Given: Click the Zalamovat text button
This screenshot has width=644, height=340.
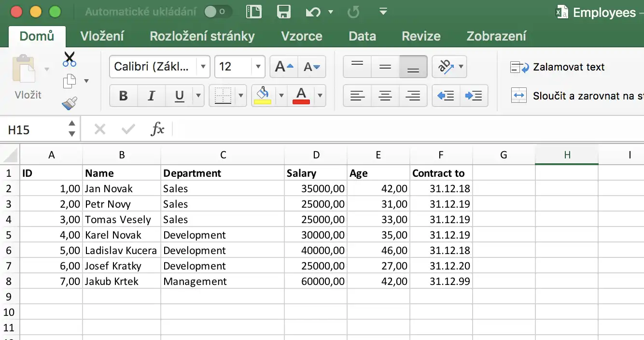Looking at the screenshot, I should pos(558,67).
